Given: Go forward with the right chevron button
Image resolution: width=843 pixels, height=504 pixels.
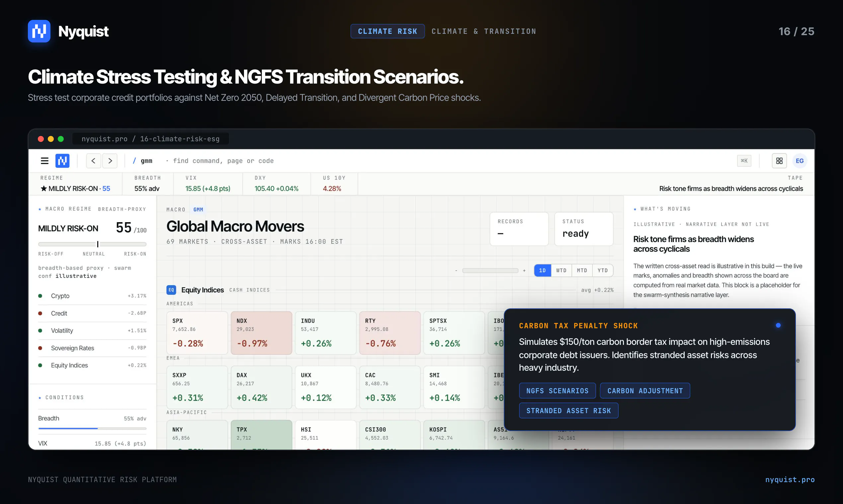Looking at the screenshot, I should (x=110, y=160).
